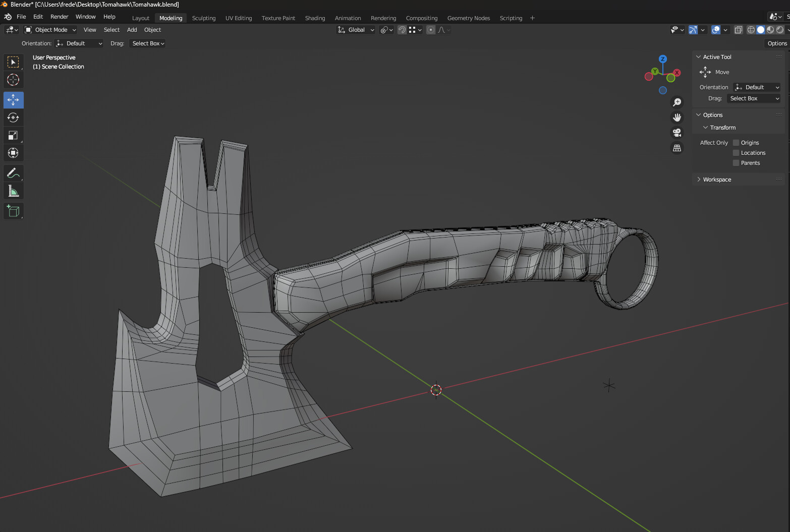This screenshot has width=790, height=532.
Task: Toggle viewport gizmos display
Action: click(693, 30)
